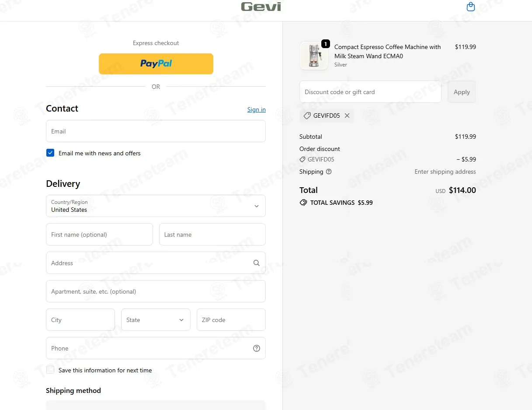The image size is (532, 410).
Task: Uncheck Email me with news and offers
Action: click(50, 153)
